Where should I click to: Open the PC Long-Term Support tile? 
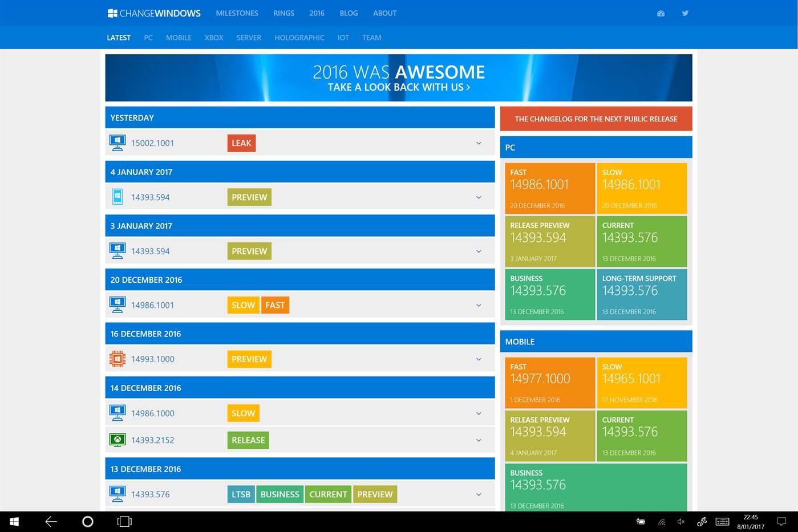642,294
